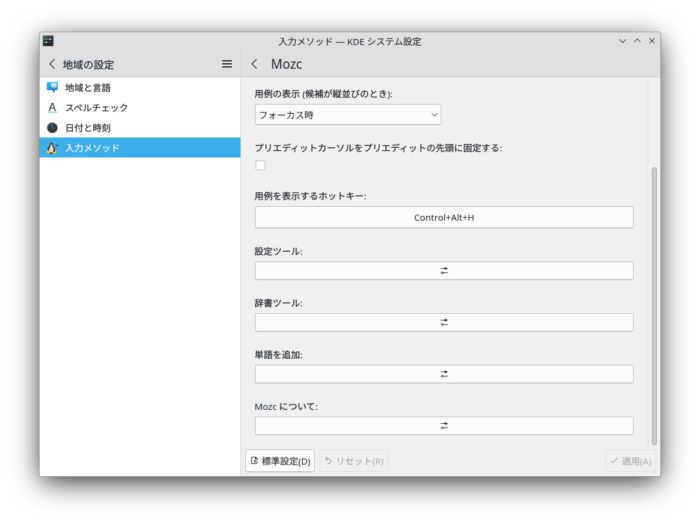This screenshot has height=523, width=700.
Task: Click the 標準設定(D) defaults button
Action: tap(280, 461)
